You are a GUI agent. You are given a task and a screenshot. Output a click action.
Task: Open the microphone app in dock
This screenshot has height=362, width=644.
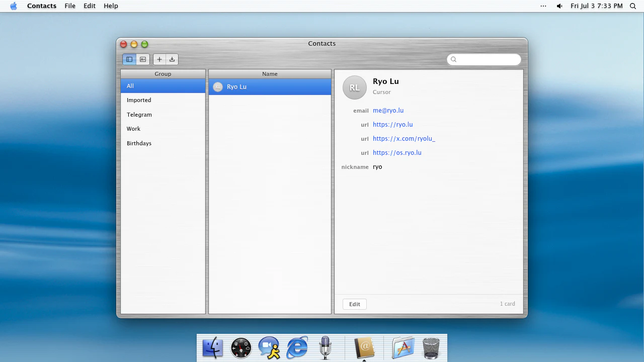[x=326, y=348]
